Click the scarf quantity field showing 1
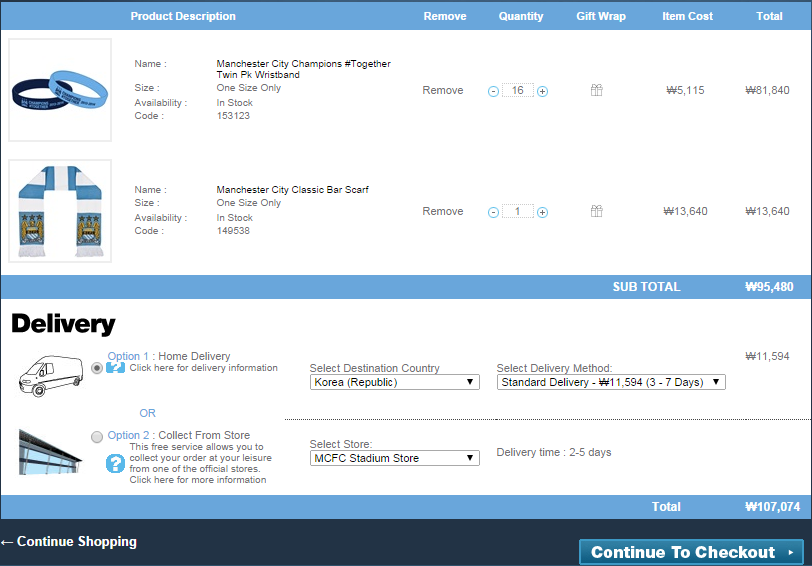 click(518, 211)
